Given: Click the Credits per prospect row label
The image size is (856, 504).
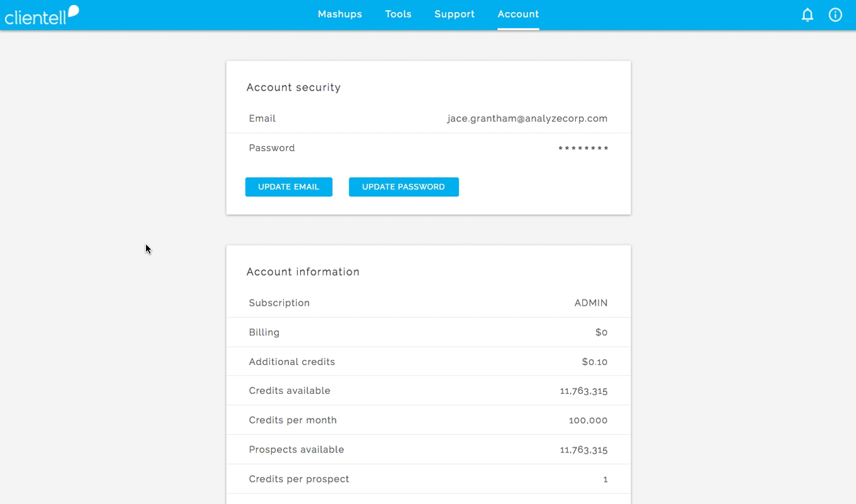Looking at the screenshot, I should click(299, 479).
